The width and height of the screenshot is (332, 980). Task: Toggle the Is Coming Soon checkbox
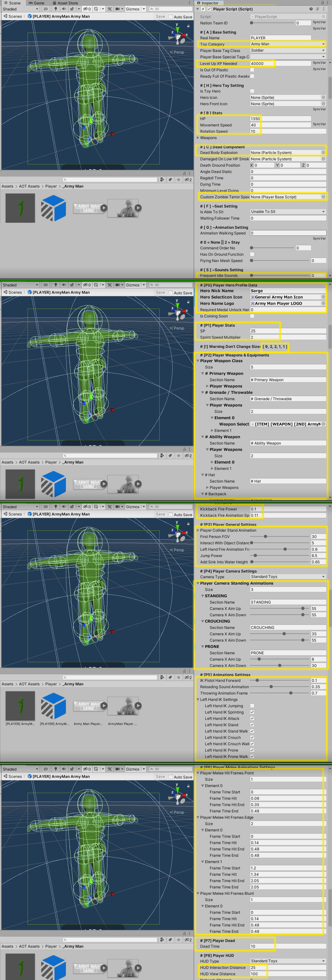[x=252, y=316]
